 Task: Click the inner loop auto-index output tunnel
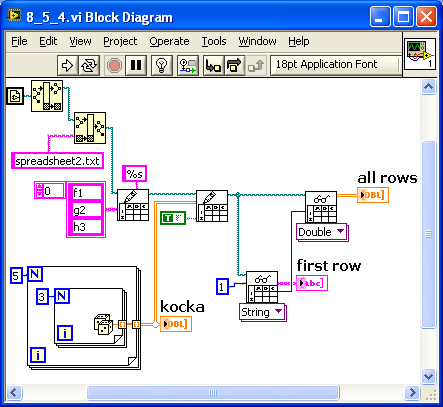[122, 324]
